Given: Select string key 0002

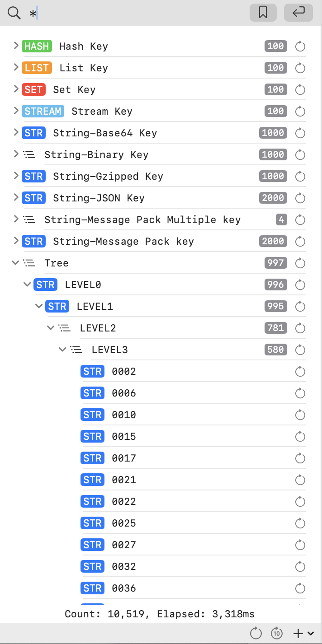Looking at the screenshot, I should [x=123, y=371].
